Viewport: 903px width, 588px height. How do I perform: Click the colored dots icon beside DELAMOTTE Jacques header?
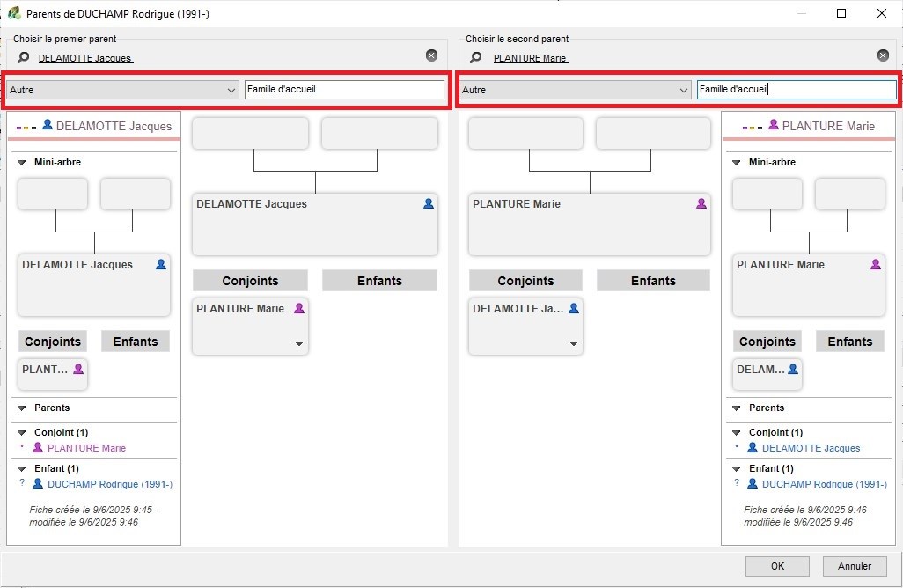[26, 128]
